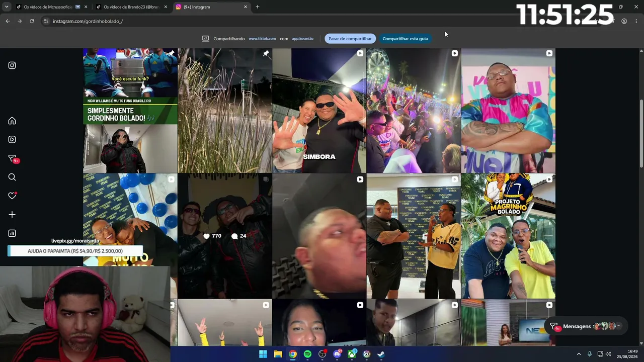Open the floating 'Mensagens' button
This screenshot has height=362, width=644.
tap(587, 326)
